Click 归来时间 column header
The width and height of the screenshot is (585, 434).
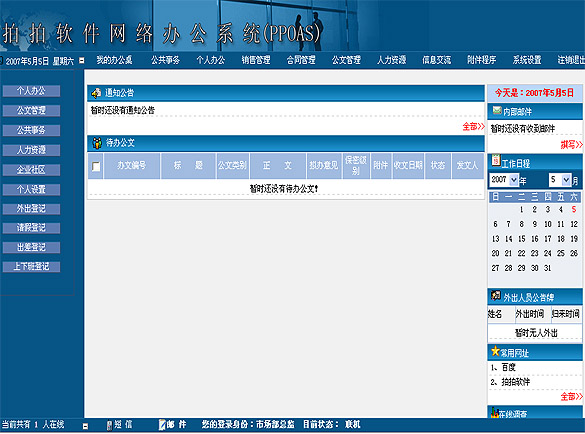pos(566,314)
